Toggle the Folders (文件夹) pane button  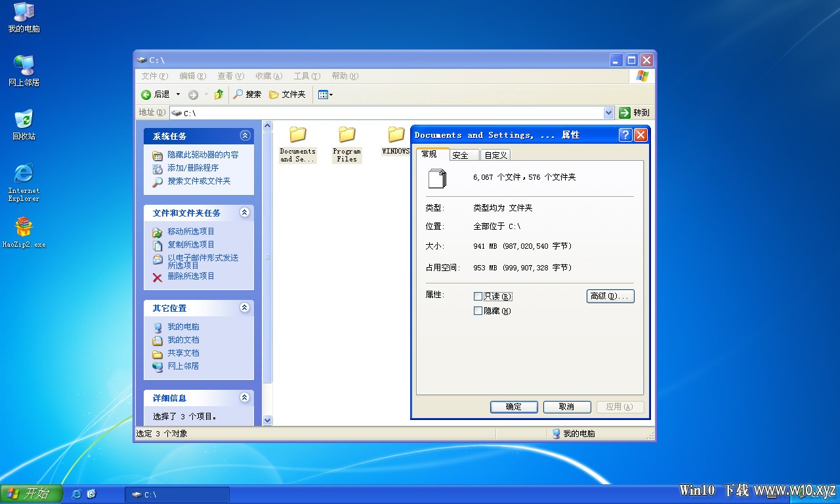287,94
